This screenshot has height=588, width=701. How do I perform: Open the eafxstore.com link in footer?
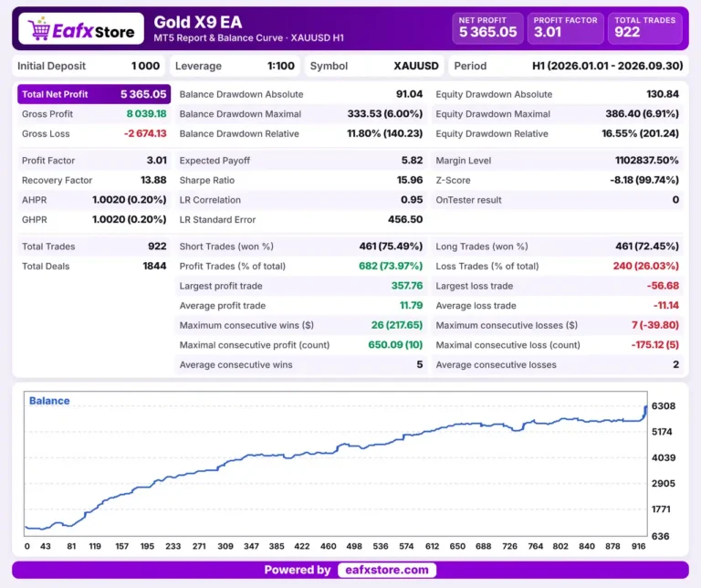click(x=387, y=570)
